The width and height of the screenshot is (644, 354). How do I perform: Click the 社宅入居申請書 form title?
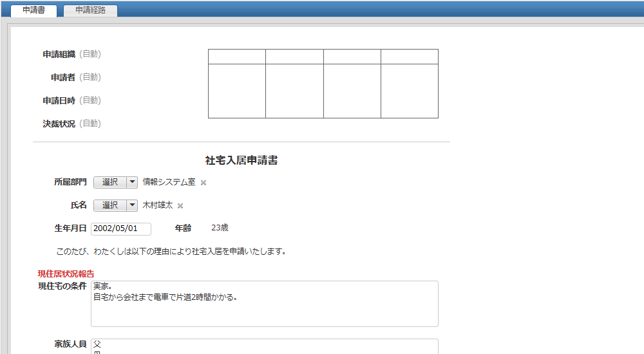(241, 161)
